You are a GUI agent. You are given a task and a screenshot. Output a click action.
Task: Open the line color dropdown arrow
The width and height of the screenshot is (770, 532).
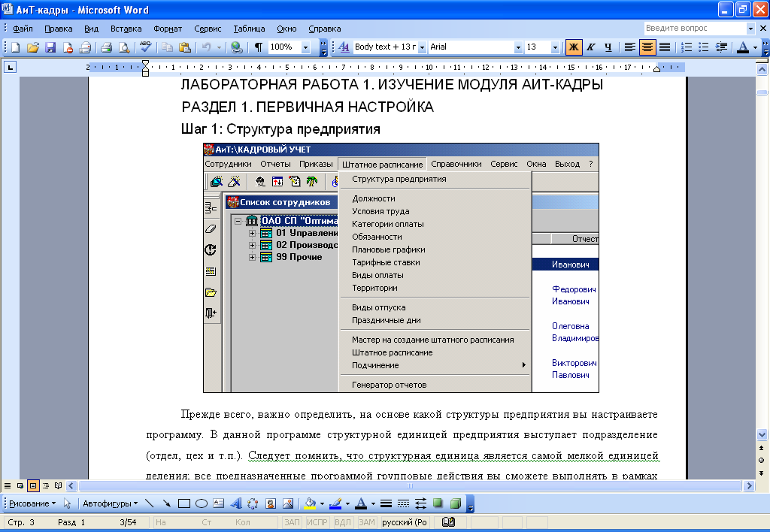(x=347, y=503)
